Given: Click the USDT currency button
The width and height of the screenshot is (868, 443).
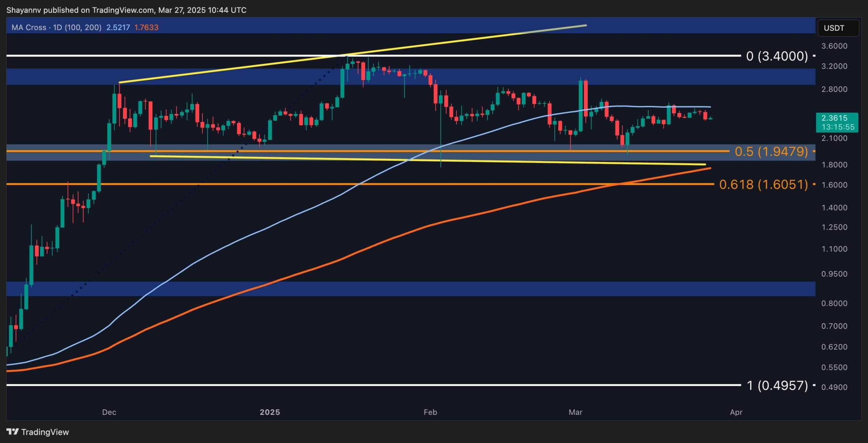Looking at the screenshot, I should tap(837, 28).
